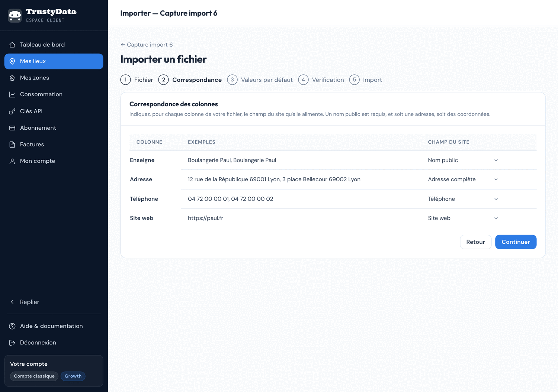This screenshot has width=558, height=392.
Task: Jump to step 1 Fichier
Action: click(x=137, y=80)
